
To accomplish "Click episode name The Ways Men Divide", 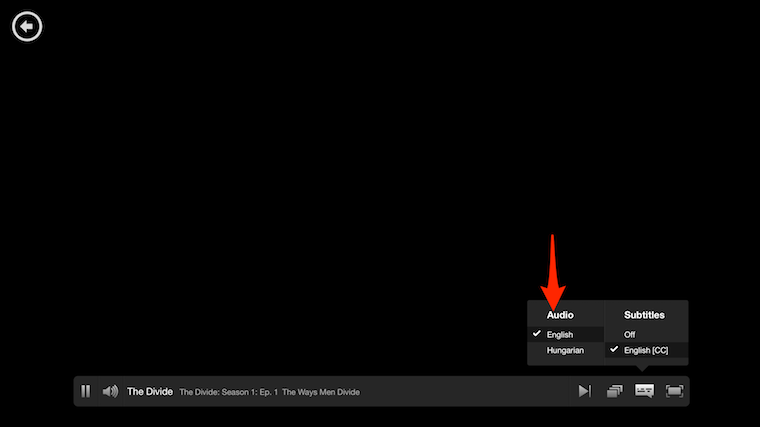I will click(321, 392).
